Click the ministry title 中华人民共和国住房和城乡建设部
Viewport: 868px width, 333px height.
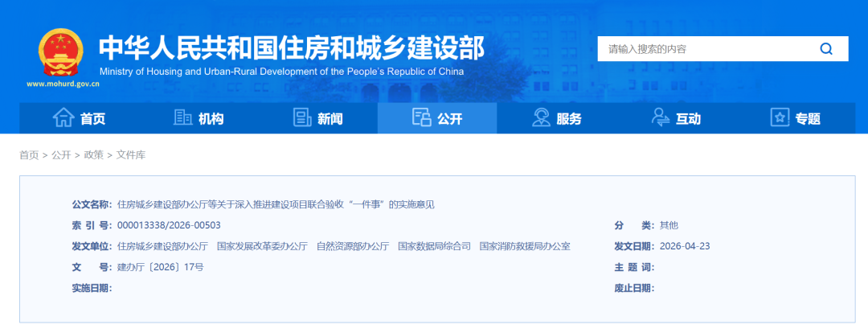tap(292, 49)
